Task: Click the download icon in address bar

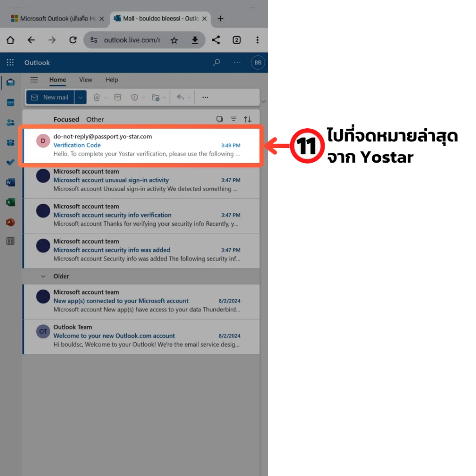Action: (195, 40)
